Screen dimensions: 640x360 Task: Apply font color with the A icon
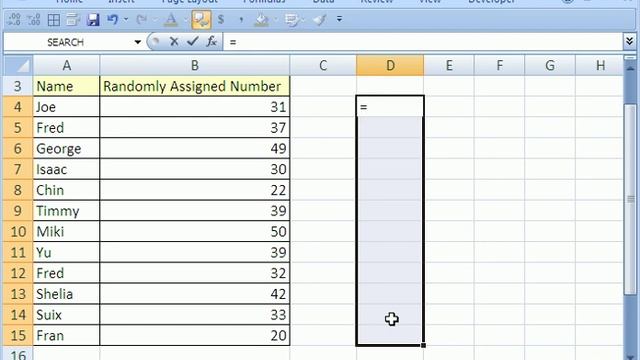pyautogui.click(x=171, y=20)
